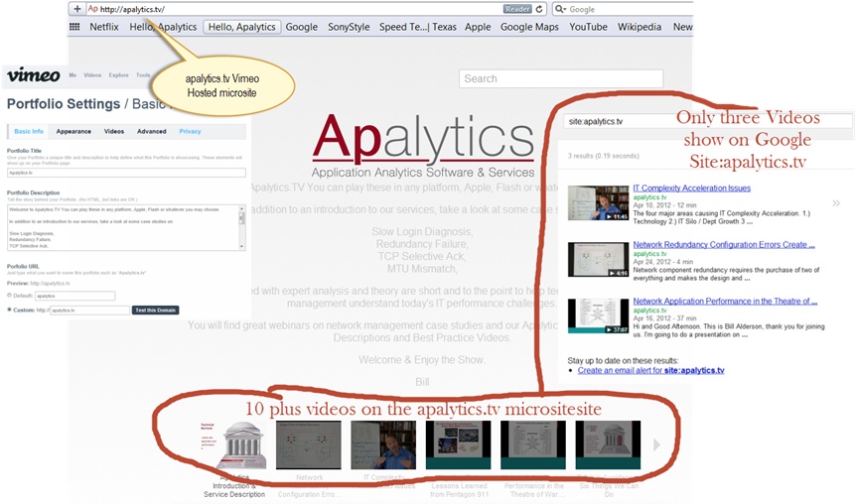Viewport: 856px width, 504px height.
Task: Open the bookmarks grid (Top Sites) icon
Action: point(74,27)
